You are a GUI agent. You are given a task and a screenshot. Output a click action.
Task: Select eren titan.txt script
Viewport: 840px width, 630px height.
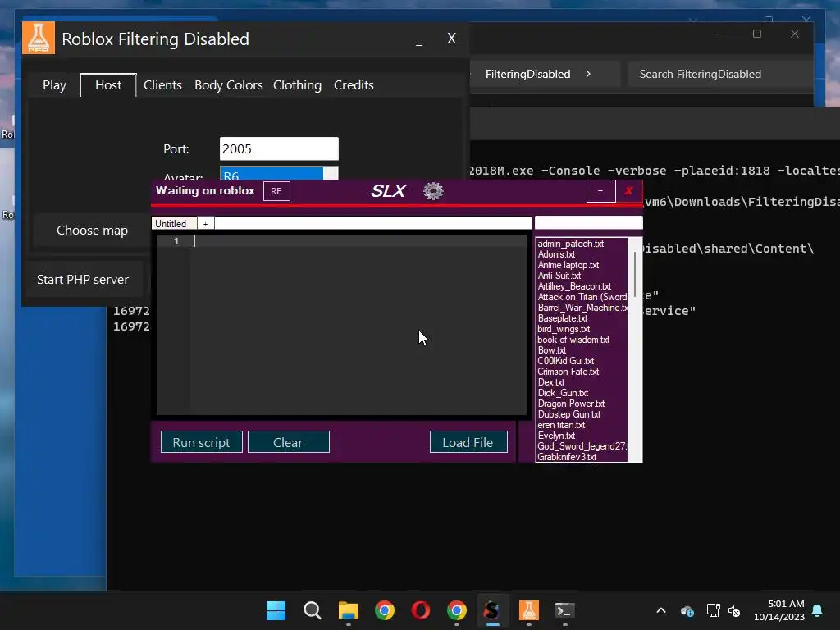[561, 426]
